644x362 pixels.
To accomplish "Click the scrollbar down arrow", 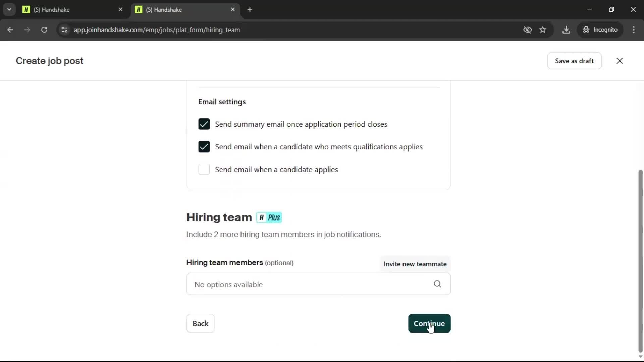I will tap(640, 357).
